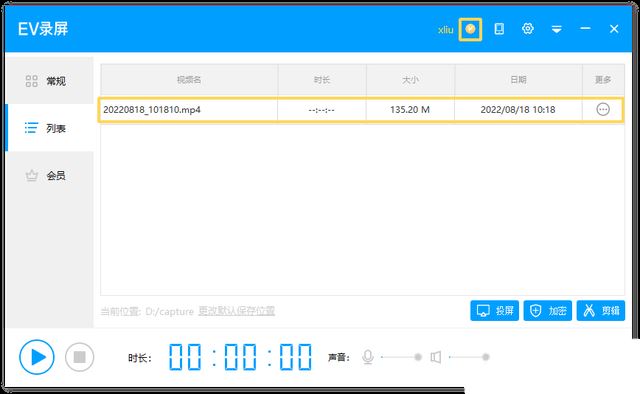640x394 pixels.
Task: Click the D:/capture path text
Action: (x=169, y=312)
